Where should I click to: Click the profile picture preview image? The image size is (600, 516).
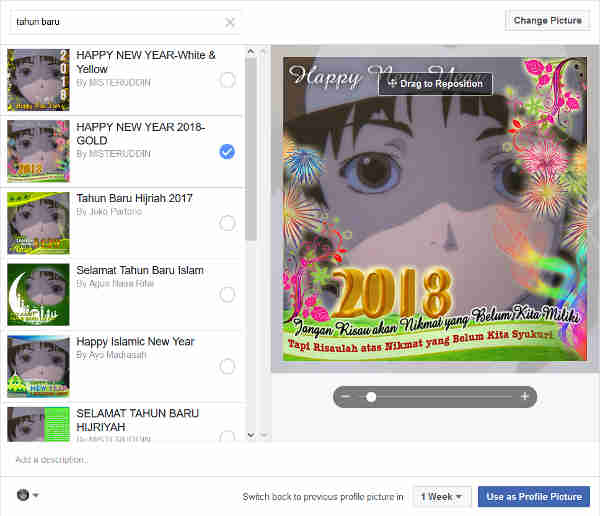pyautogui.click(x=435, y=209)
